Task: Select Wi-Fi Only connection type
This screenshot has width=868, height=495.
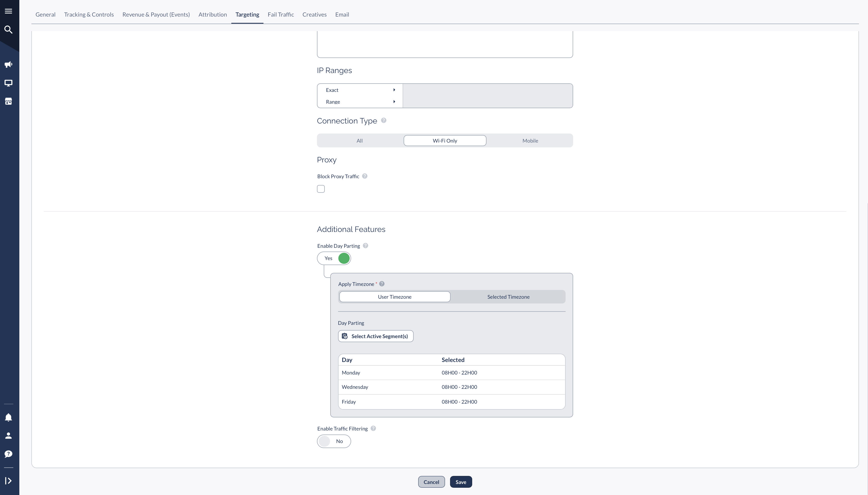Action: coord(445,141)
